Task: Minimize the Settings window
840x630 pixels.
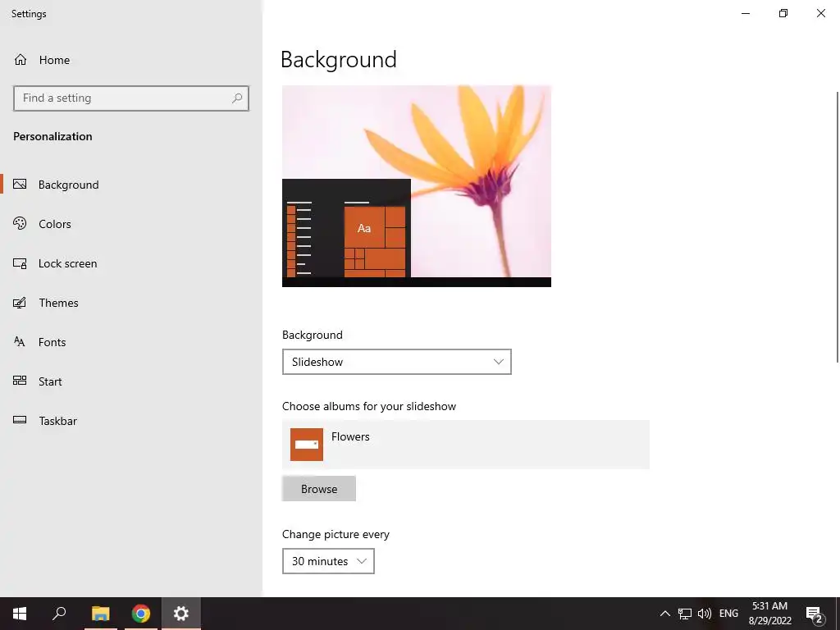Action: tap(745, 13)
